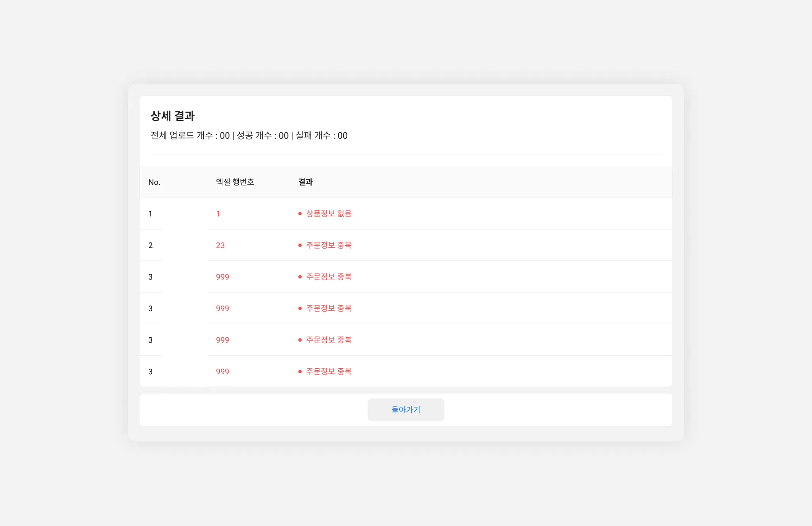Click Excel row number 23

click(220, 245)
